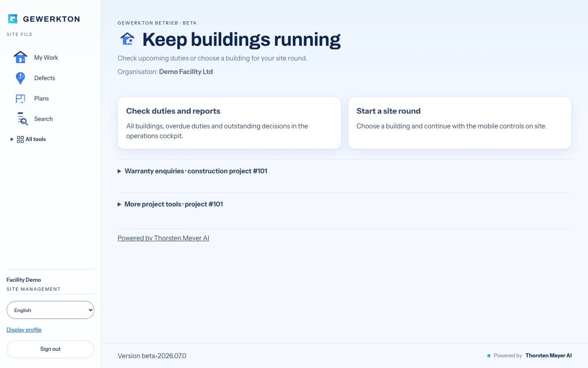
Task: Open the Start a site round card
Action: [x=460, y=123]
